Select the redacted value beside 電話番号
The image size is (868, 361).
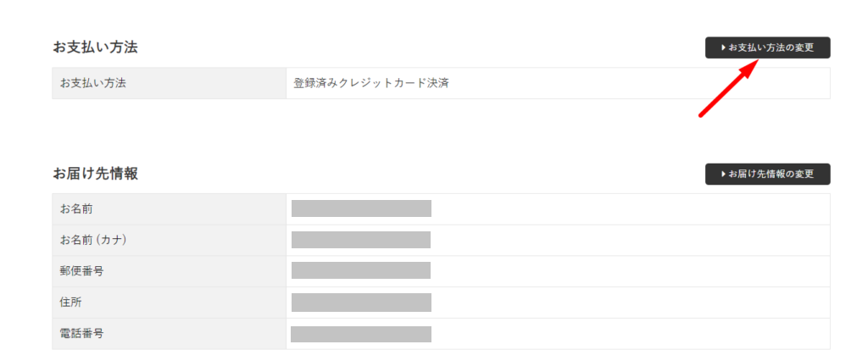coord(361,334)
